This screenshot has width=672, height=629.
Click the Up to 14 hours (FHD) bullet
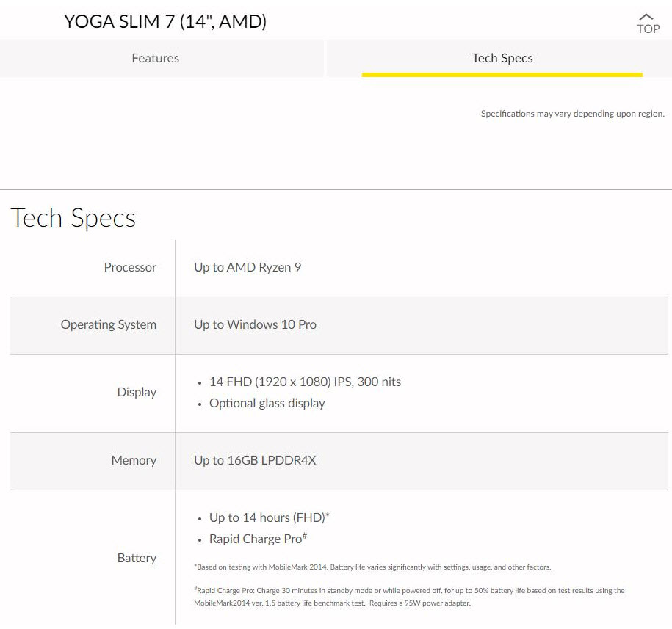click(269, 518)
